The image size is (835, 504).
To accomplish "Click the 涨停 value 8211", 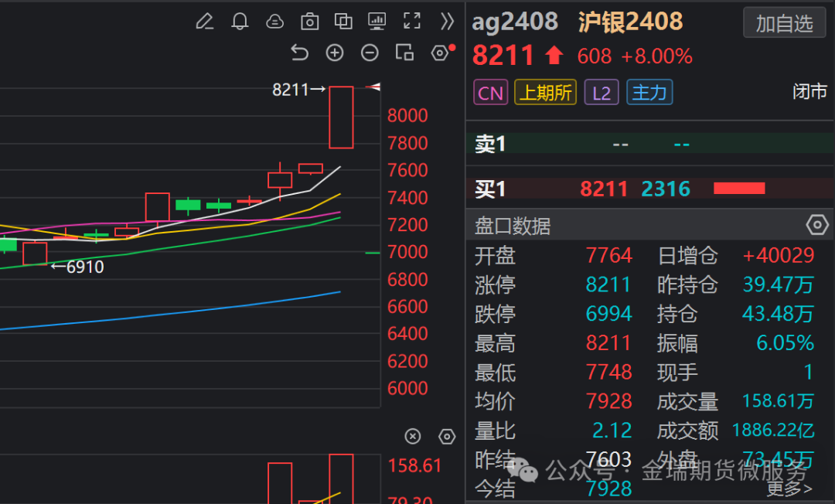I will (x=608, y=284).
